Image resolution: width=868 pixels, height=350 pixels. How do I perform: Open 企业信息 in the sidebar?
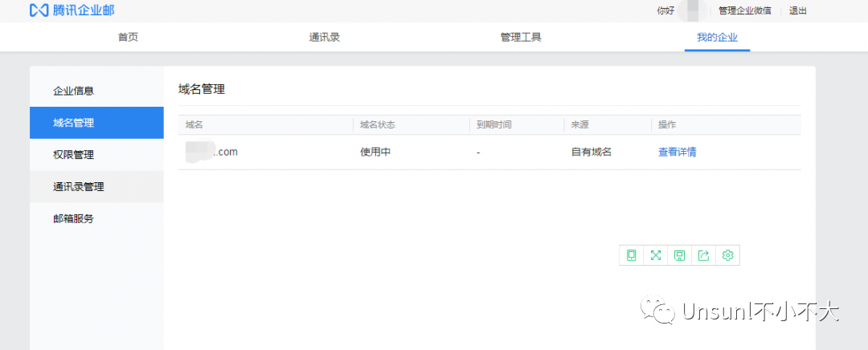[x=97, y=91]
